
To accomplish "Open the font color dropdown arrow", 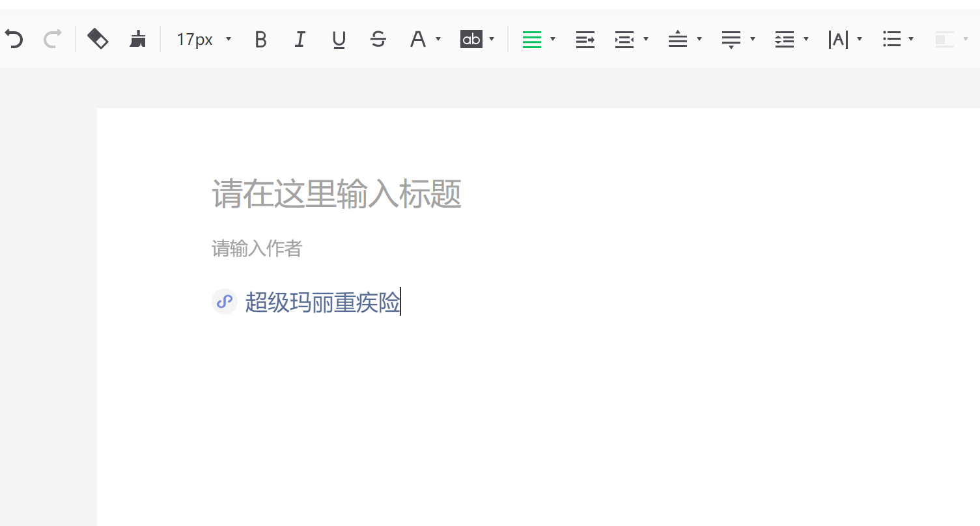I will 438,39.
